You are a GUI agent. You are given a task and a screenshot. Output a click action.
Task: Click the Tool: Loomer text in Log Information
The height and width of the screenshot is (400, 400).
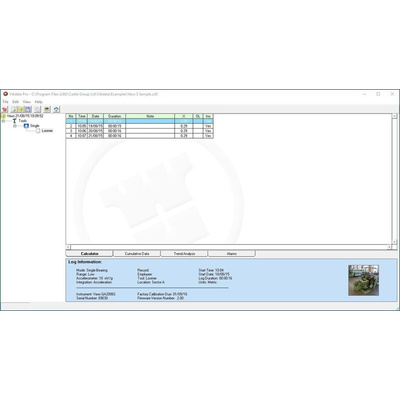pyautogui.click(x=147, y=278)
